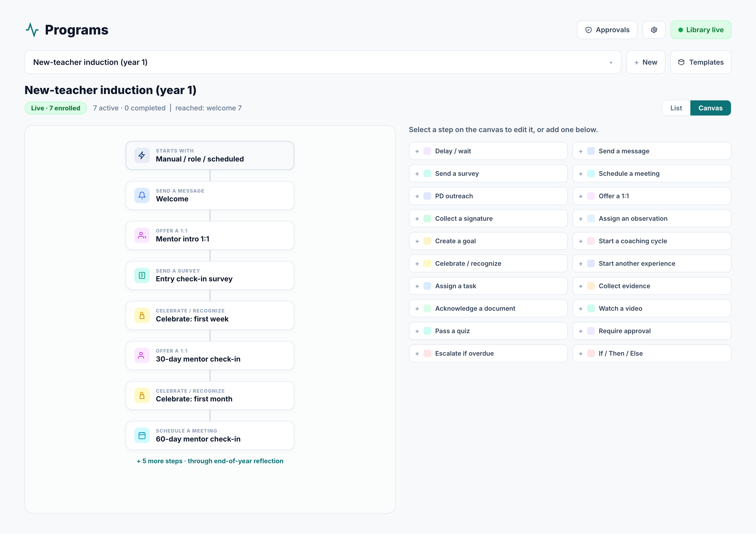The width and height of the screenshot is (756, 534).
Task: Click the green swatch on Acknowledge a document
Action: [x=427, y=309]
